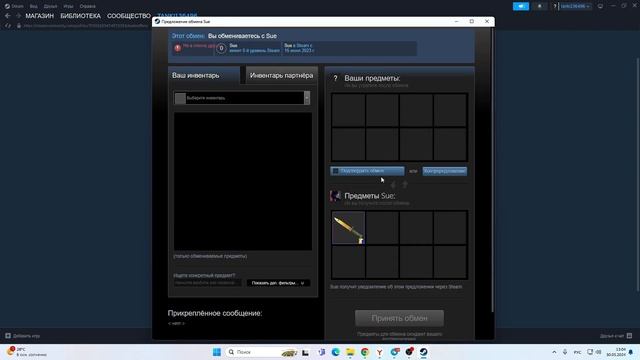
Task: Open the Справка menu in Steam
Action: coord(87,6)
